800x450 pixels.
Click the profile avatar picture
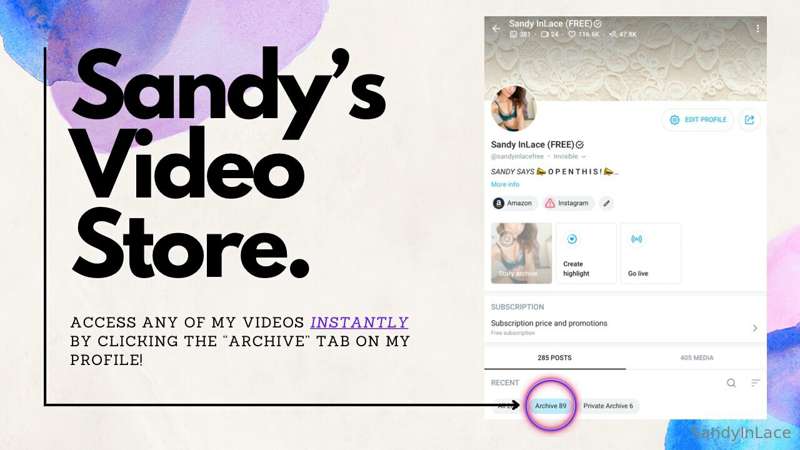click(x=513, y=109)
